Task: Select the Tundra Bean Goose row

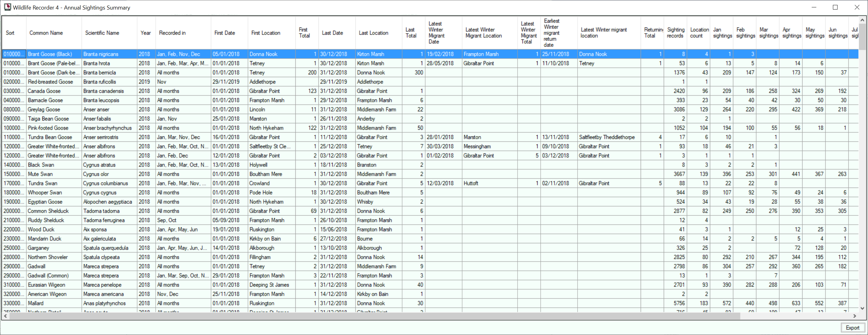Action: coord(430,137)
